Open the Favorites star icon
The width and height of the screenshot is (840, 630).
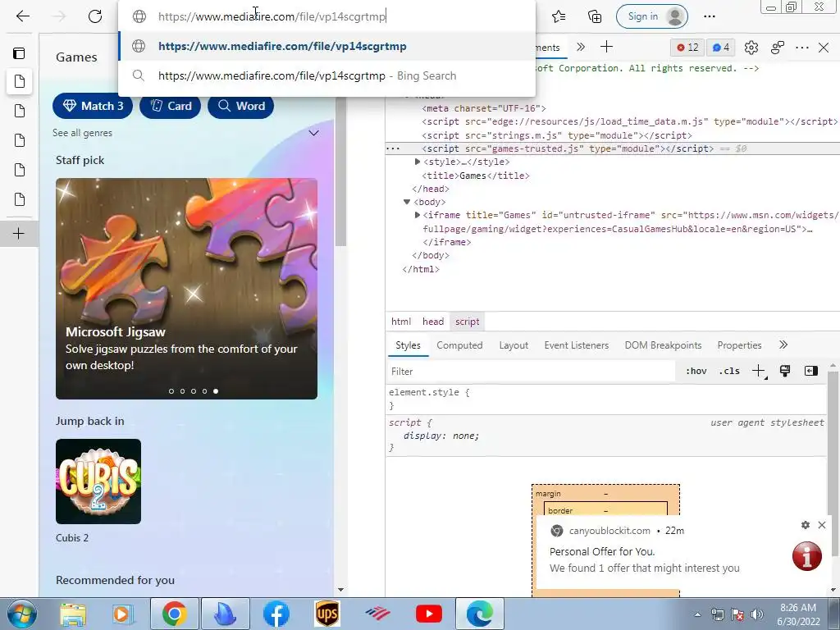coord(559,16)
